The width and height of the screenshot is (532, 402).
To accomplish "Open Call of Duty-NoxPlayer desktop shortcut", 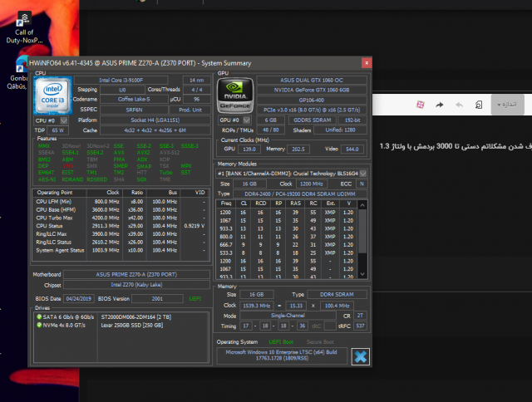I will tap(24, 27).
